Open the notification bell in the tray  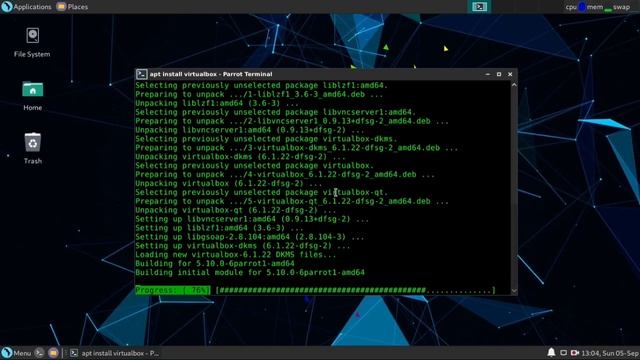[x=551, y=353]
